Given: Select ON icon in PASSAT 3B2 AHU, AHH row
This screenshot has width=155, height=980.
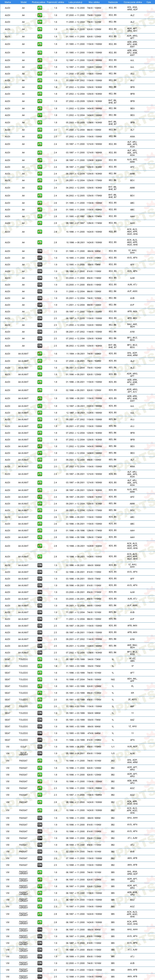Looking at the screenshot, I should point(40,818).
